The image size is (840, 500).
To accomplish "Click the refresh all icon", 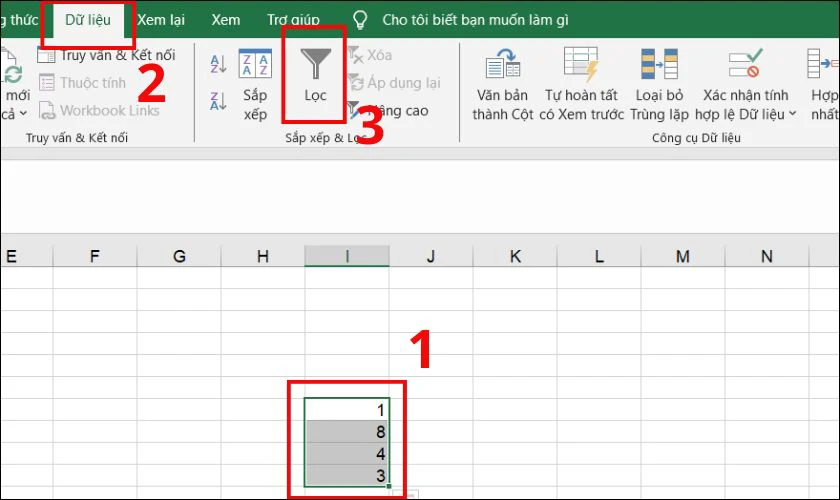I will 12,67.
